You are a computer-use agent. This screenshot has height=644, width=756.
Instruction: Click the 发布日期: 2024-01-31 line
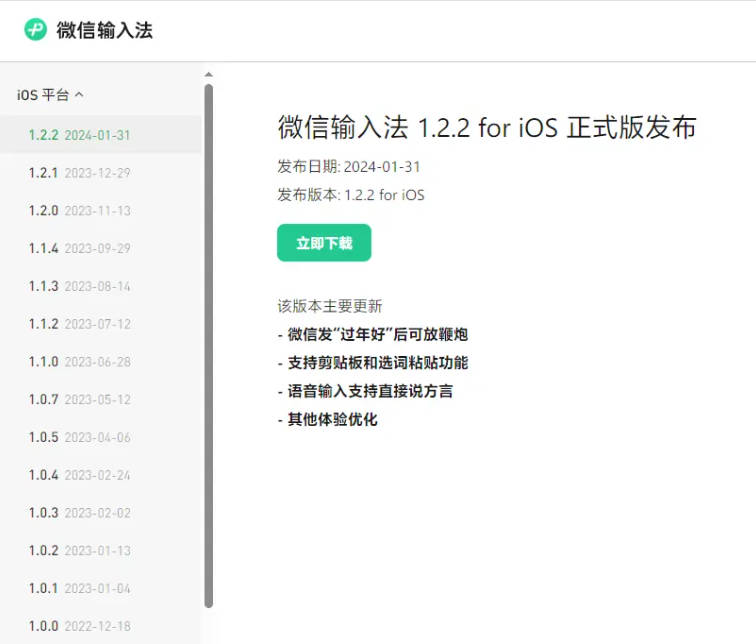click(349, 167)
